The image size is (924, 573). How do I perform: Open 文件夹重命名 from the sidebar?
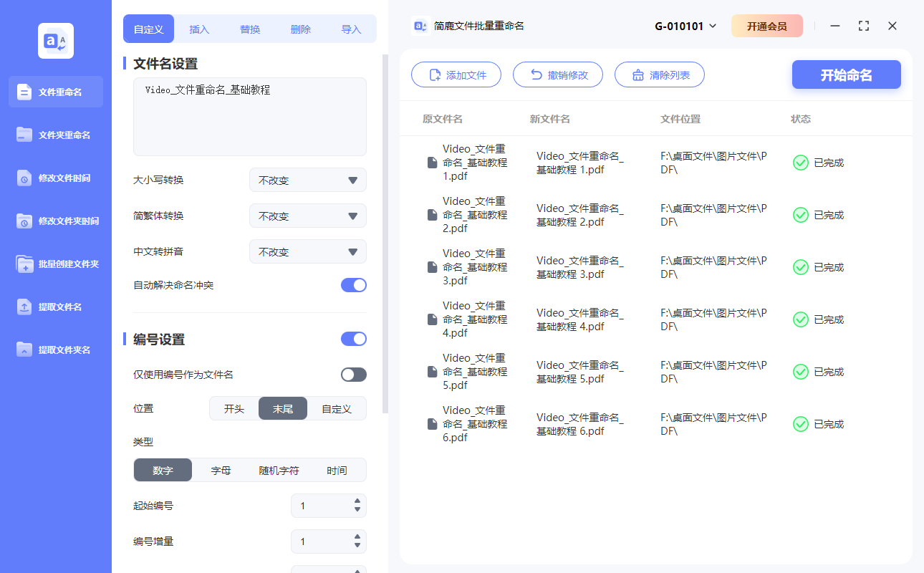55,135
